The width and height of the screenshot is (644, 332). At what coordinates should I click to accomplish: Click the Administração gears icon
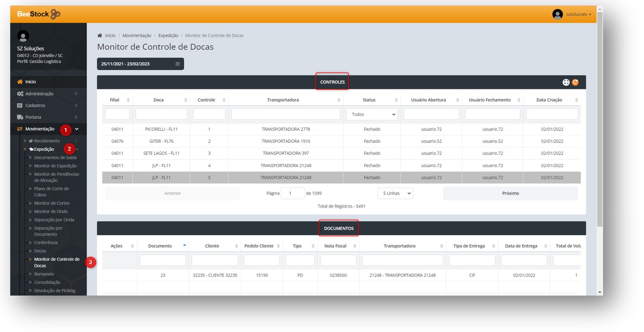click(x=20, y=94)
